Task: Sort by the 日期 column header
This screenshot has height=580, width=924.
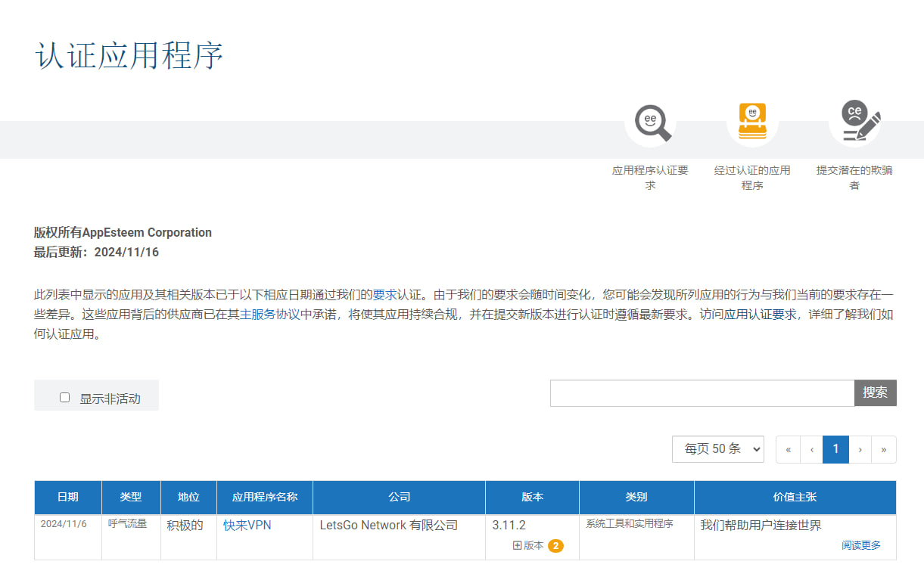Action: pos(68,498)
